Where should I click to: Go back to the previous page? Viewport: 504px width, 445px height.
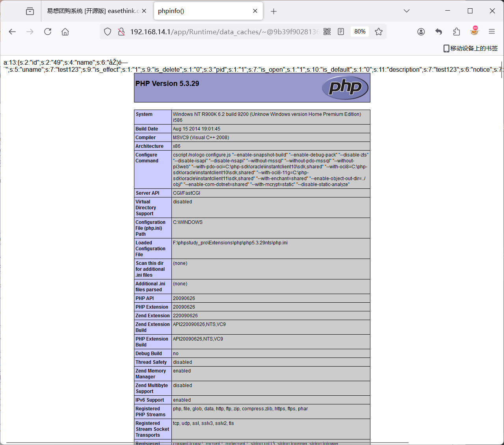pos(12,32)
